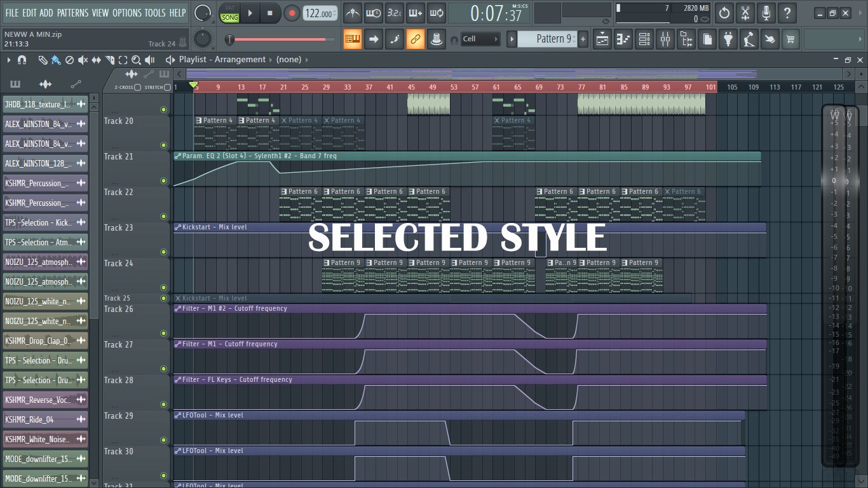Switch PAT/SONG mode toggle
Viewport: 868px width, 488px height.
[229, 13]
